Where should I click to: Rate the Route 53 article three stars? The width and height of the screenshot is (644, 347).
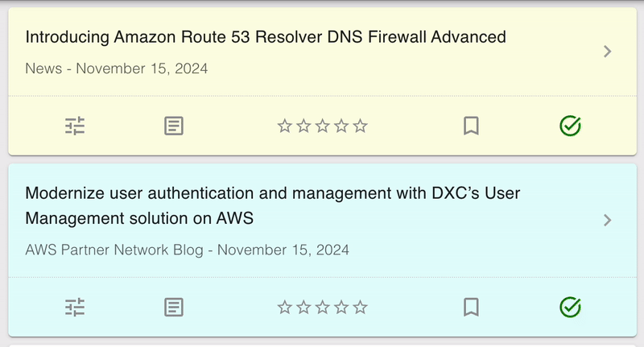[x=322, y=126]
